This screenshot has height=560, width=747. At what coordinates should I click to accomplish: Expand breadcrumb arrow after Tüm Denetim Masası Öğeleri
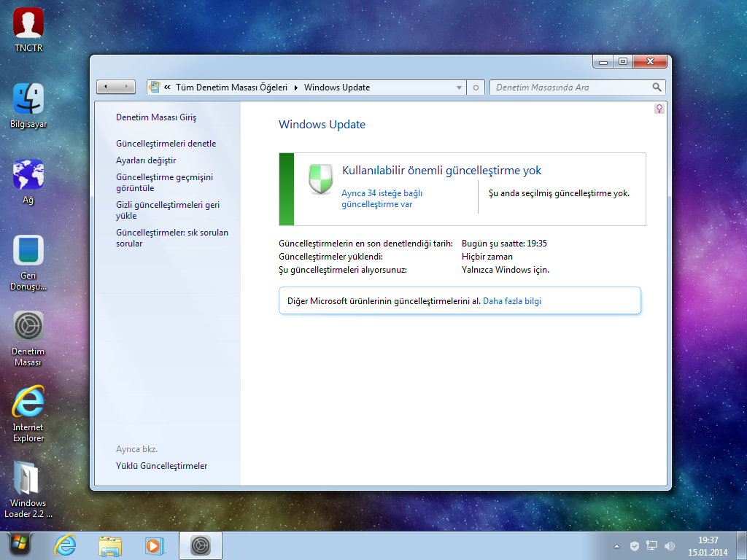tap(296, 87)
